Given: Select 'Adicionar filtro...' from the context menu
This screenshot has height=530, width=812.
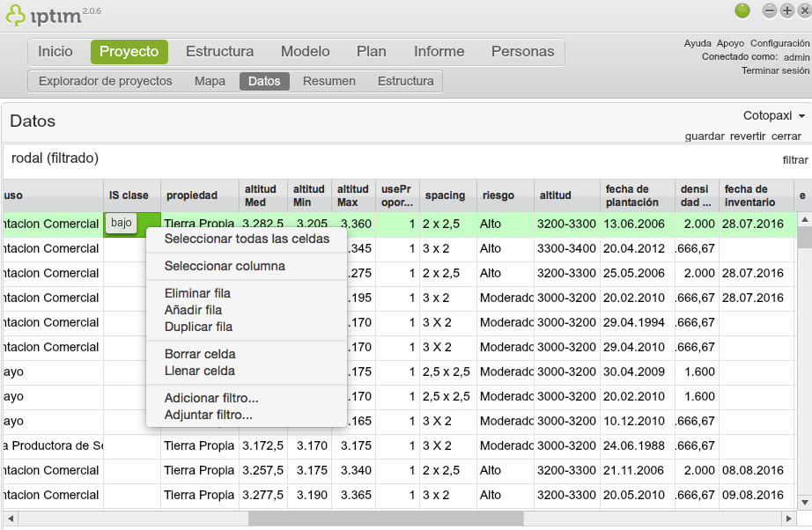Looking at the screenshot, I should [199, 396].
